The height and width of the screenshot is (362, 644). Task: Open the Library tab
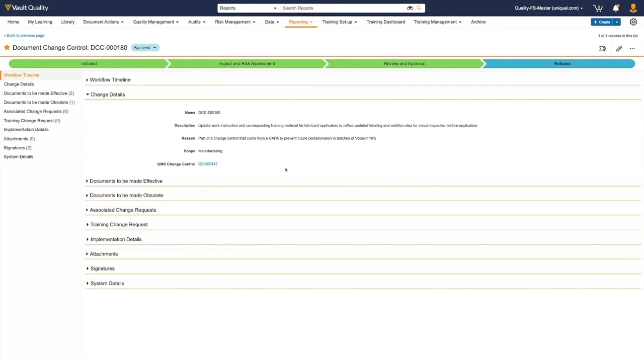[x=68, y=22]
